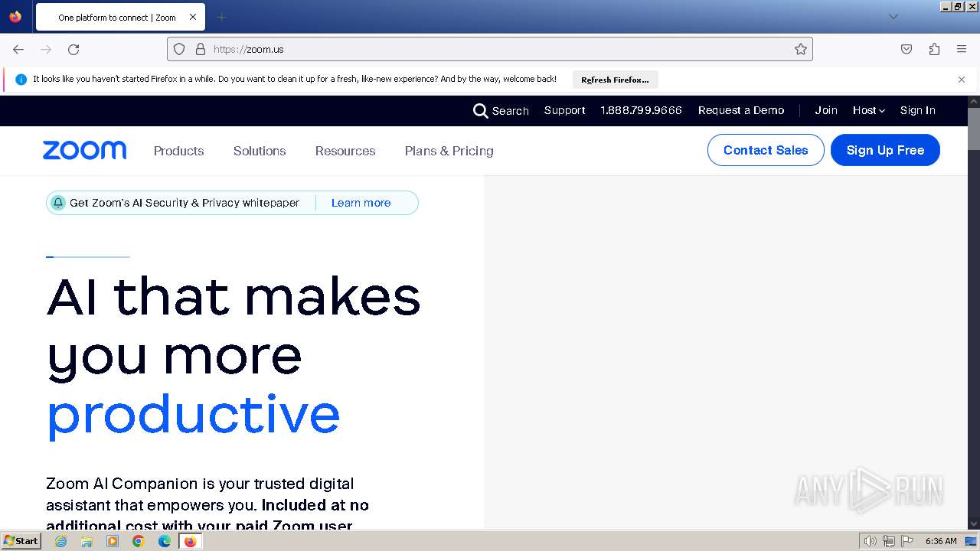Image resolution: width=980 pixels, height=551 pixels.
Task: Open the Windows Start button
Action: click(21, 541)
